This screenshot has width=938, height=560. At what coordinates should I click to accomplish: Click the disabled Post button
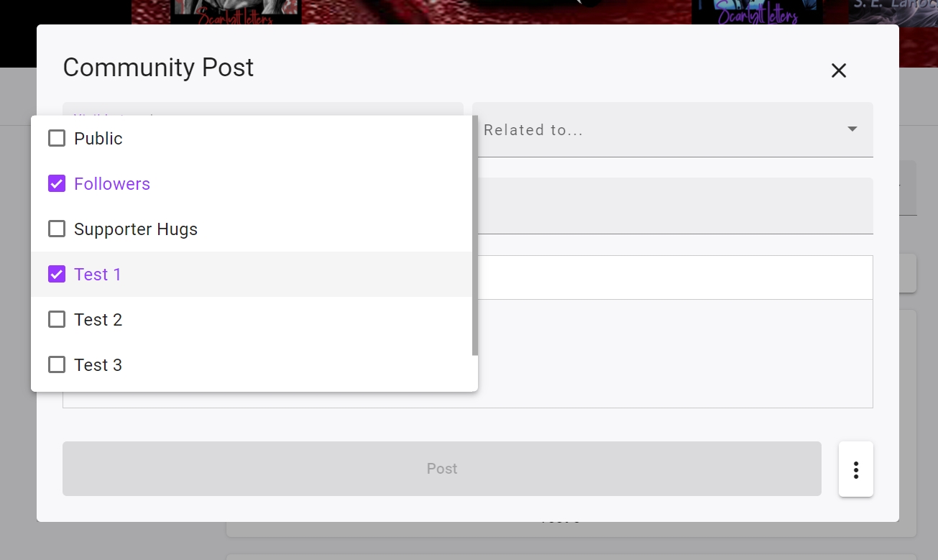(x=442, y=469)
